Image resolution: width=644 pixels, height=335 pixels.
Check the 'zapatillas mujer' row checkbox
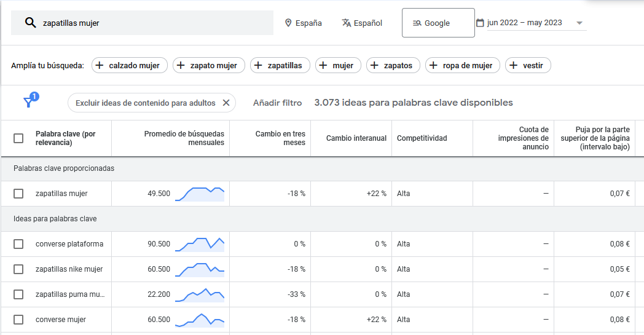pos(18,194)
